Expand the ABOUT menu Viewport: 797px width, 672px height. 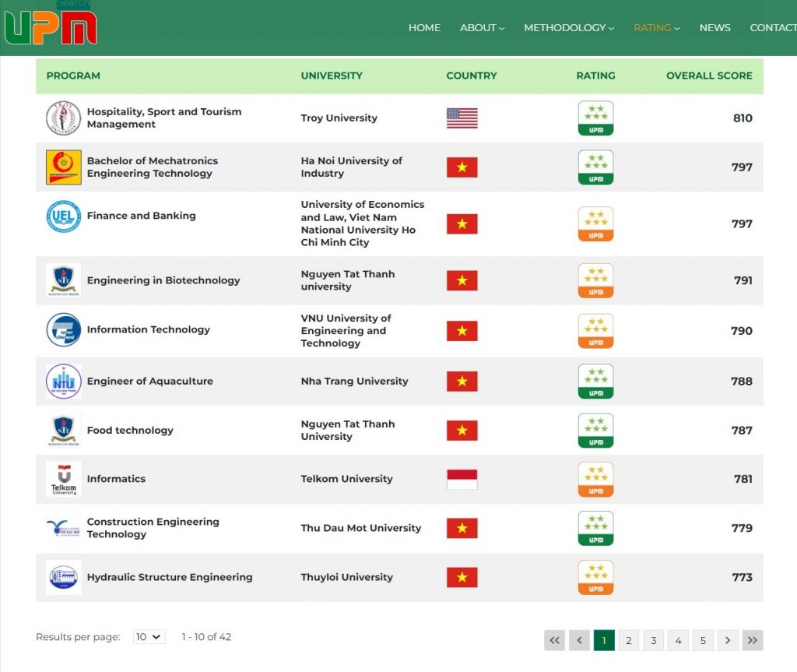point(482,27)
